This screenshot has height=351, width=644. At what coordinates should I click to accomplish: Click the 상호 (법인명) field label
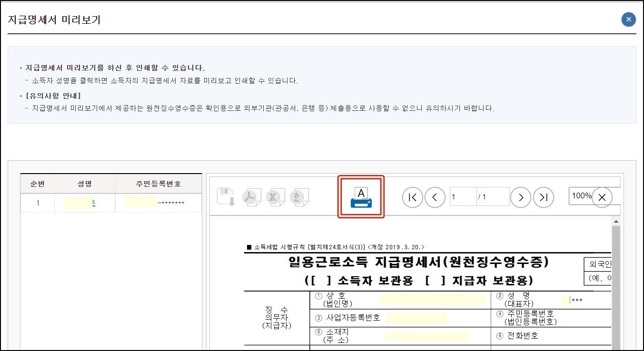pos(334,300)
